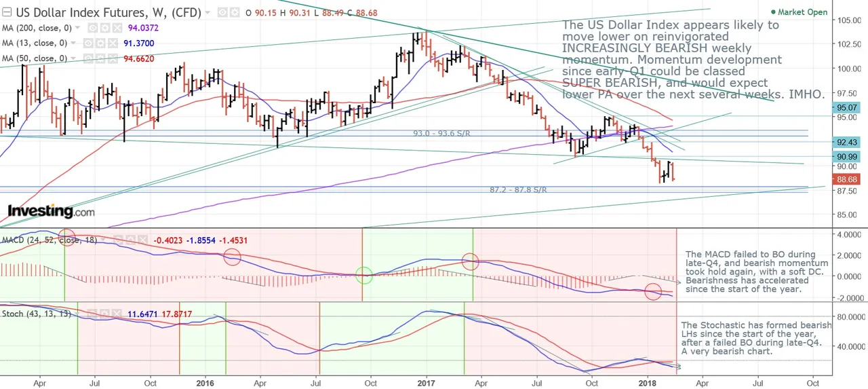Open settings gear for MA (200, close, 0)
Screen dimensions: 868x389
[105, 28]
